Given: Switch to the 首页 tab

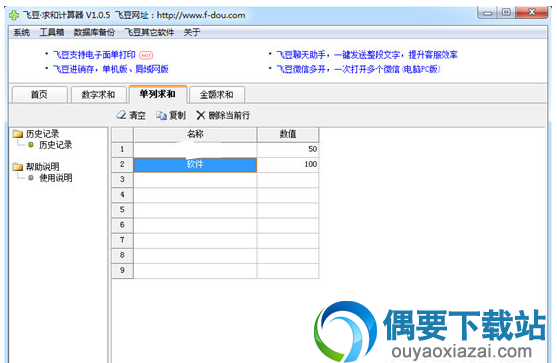Looking at the screenshot, I should coord(39,94).
